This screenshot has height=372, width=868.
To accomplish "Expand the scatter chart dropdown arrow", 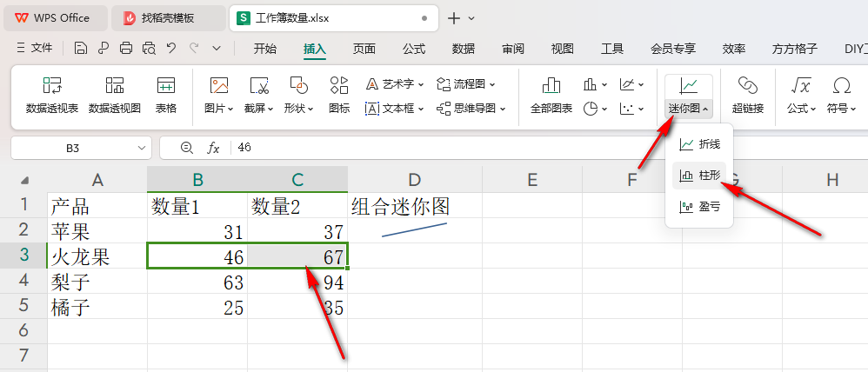I will point(641,109).
